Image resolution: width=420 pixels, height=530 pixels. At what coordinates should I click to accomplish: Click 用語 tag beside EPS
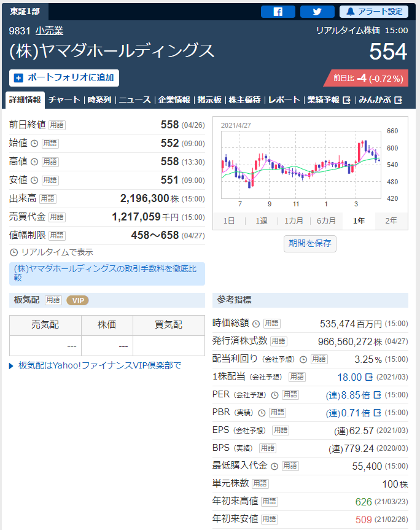tap(281, 431)
